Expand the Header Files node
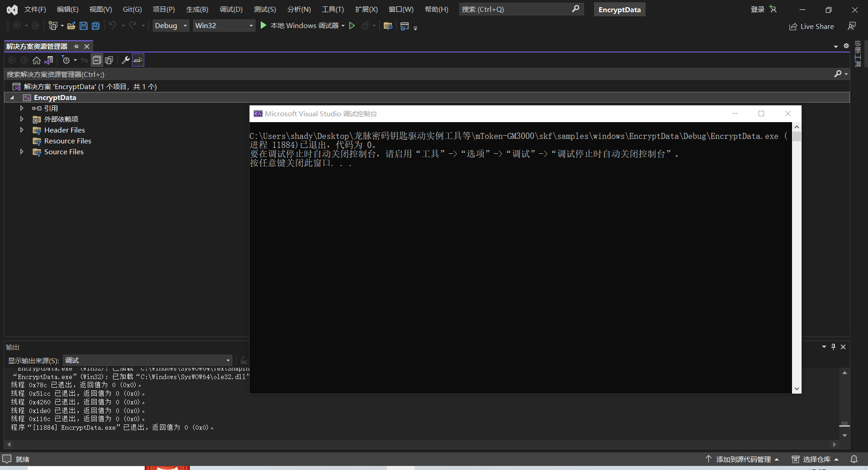 click(x=21, y=130)
